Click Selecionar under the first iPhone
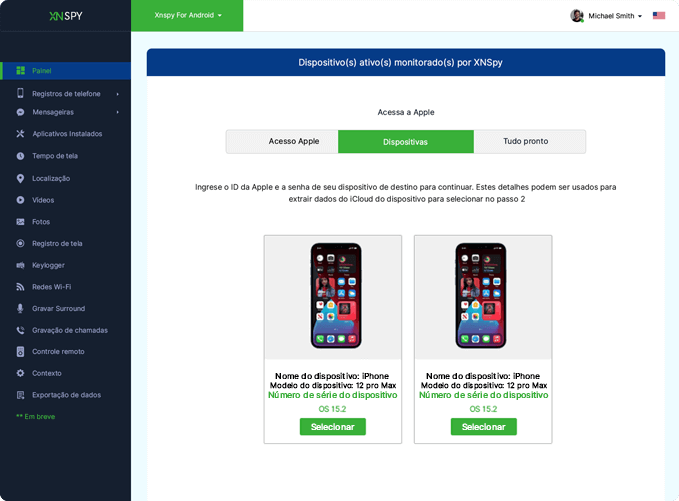Screen dimensions: 679x501 (333, 427)
